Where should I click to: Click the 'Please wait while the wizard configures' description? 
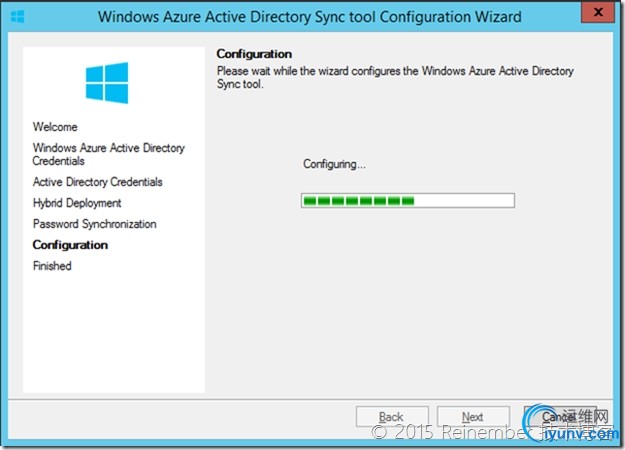tap(395, 77)
